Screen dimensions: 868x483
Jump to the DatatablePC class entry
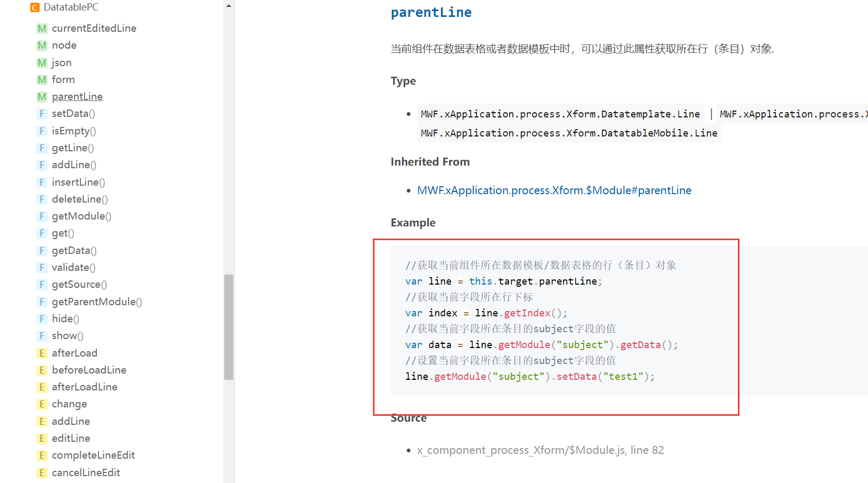71,7
